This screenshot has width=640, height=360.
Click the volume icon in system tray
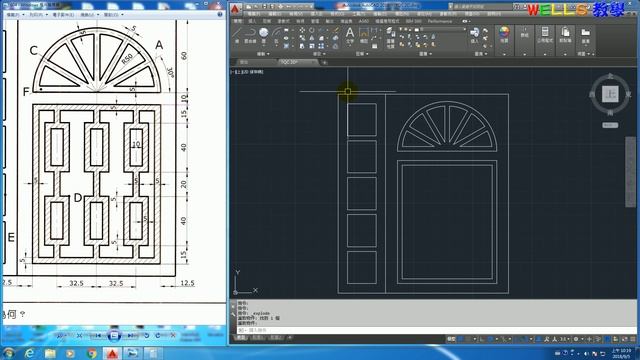click(587, 353)
